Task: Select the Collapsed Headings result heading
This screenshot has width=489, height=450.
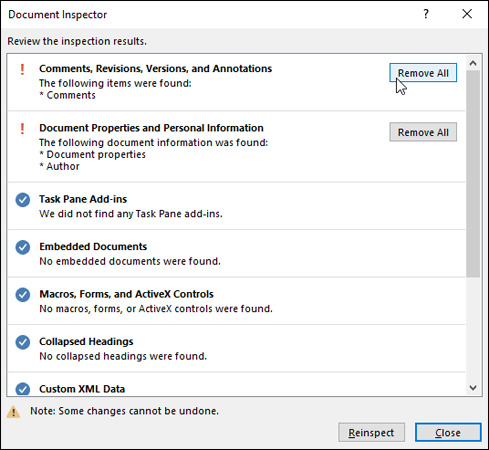Action: click(86, 341)
